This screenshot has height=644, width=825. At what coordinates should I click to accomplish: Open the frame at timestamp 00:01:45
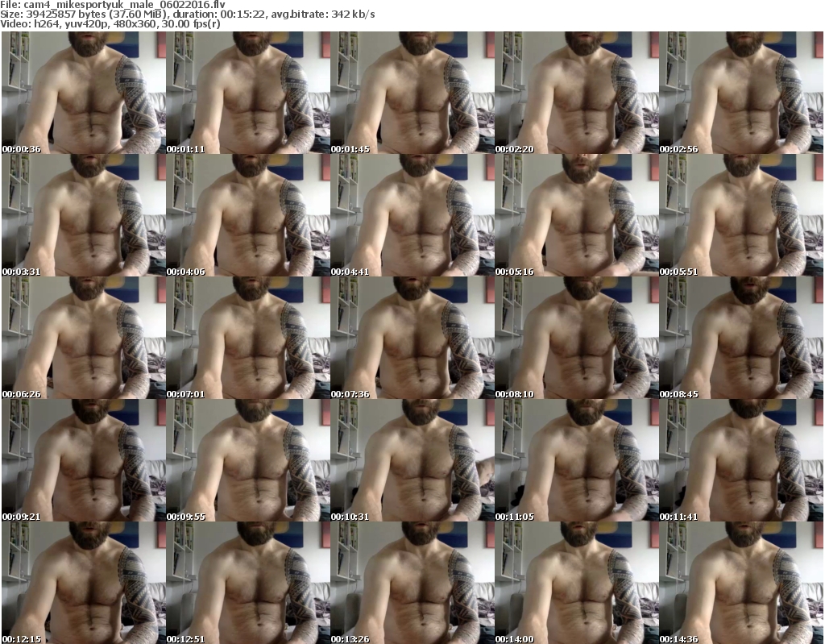click(x=412, y=93)
